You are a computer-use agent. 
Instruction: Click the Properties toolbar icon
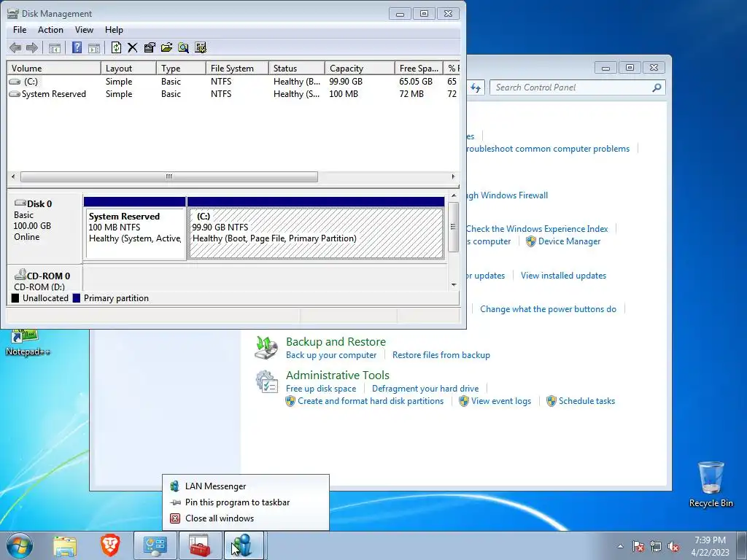click(x=150, y=47)
